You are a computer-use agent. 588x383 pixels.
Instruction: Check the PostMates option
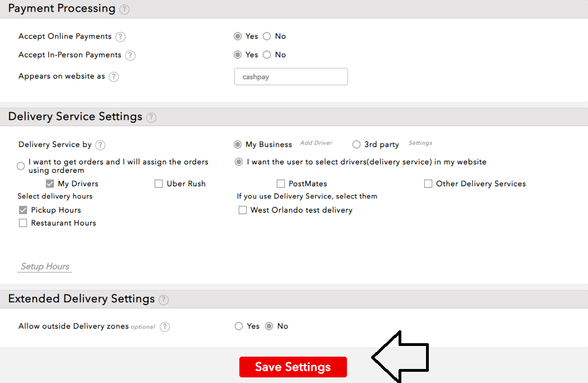(281, 184)
